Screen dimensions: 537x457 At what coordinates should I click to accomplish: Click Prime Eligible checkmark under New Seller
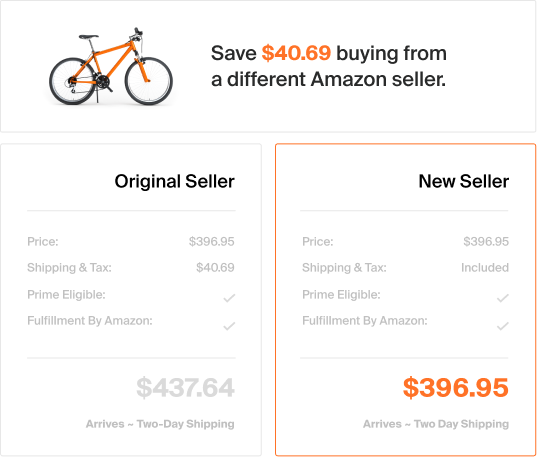(x=502, y=298)
